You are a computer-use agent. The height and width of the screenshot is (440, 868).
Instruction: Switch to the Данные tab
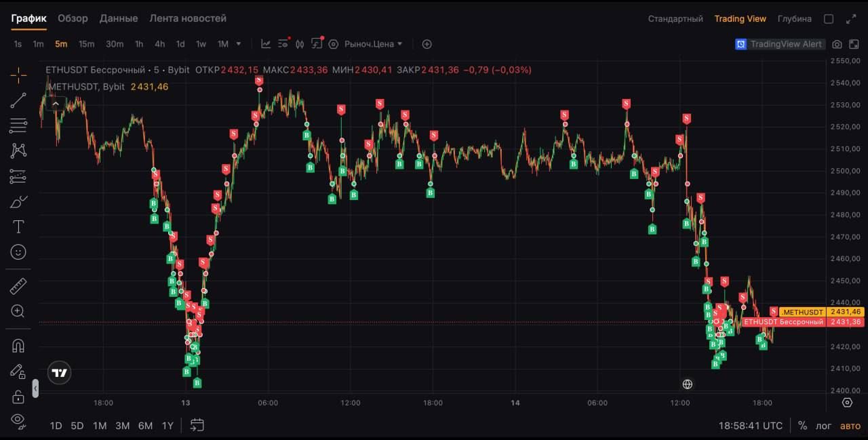[x=119, y=18]
